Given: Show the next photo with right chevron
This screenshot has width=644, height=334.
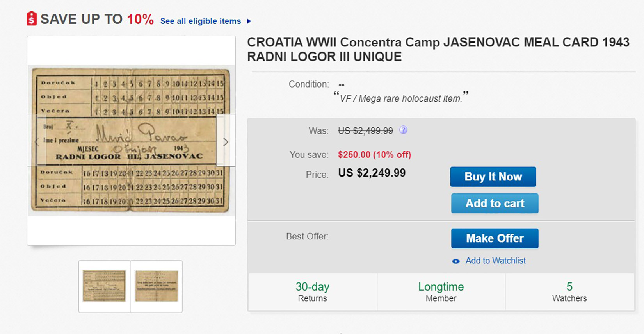Looking at the screenshot, I should 226,141.
